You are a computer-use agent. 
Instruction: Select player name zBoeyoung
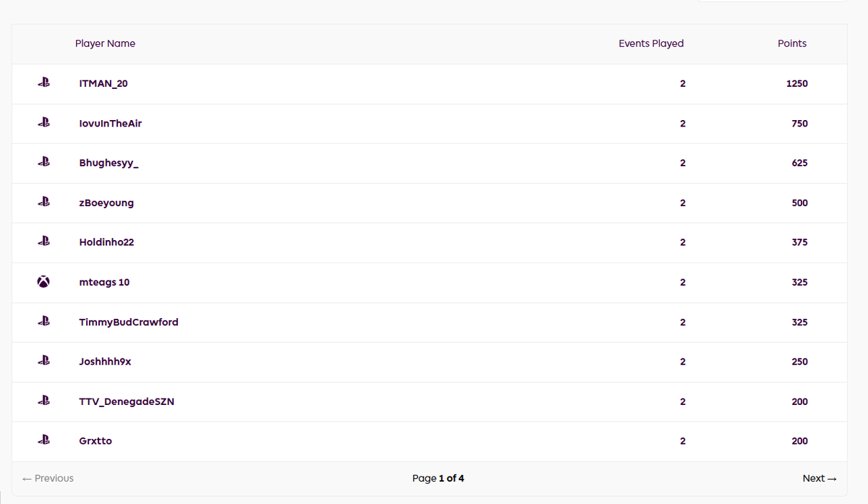pyautogui.click(x=106, y=203)
